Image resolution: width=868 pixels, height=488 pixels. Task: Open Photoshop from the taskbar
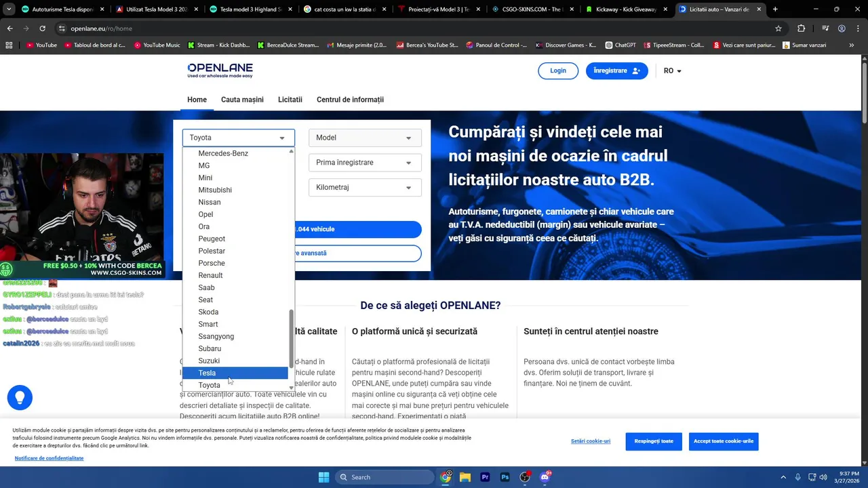pyautogui.click(x=505, y=477)
